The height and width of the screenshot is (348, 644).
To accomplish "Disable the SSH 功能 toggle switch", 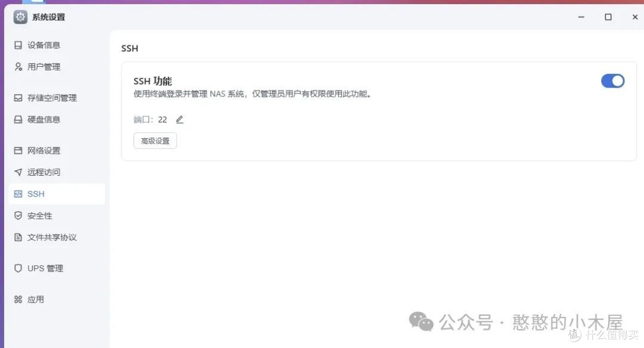I will pyautogui.click(x=612, y=81).
